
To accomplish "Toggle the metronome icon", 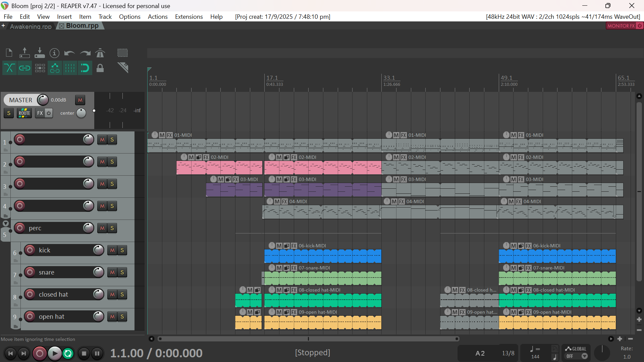I will (100, 53).
